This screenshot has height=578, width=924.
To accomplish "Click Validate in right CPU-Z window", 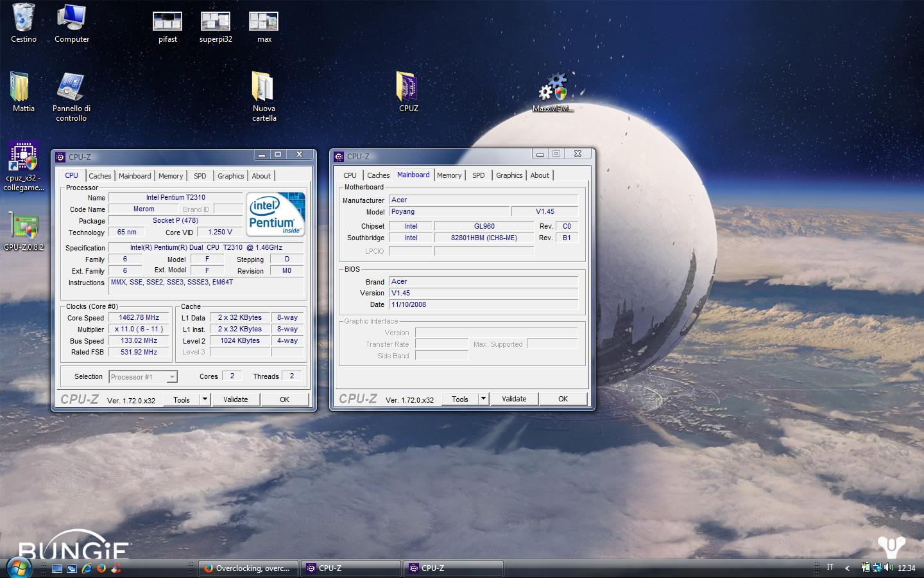I will click(x=514, y=399).
